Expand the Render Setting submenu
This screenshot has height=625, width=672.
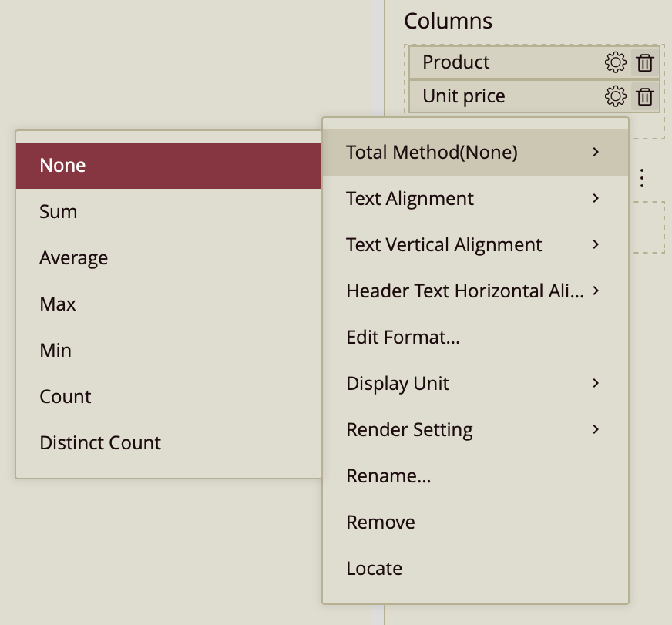coord(474,430)
